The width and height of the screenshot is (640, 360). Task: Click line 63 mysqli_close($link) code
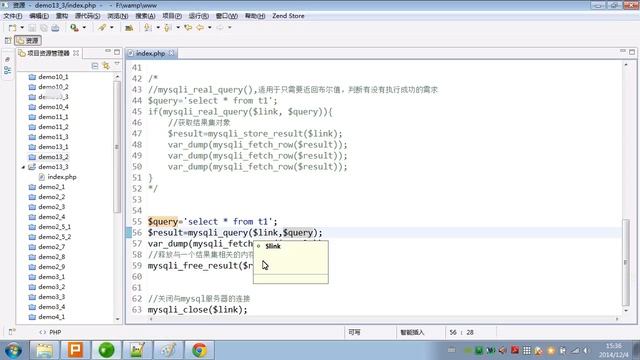(x=198, y=310)
